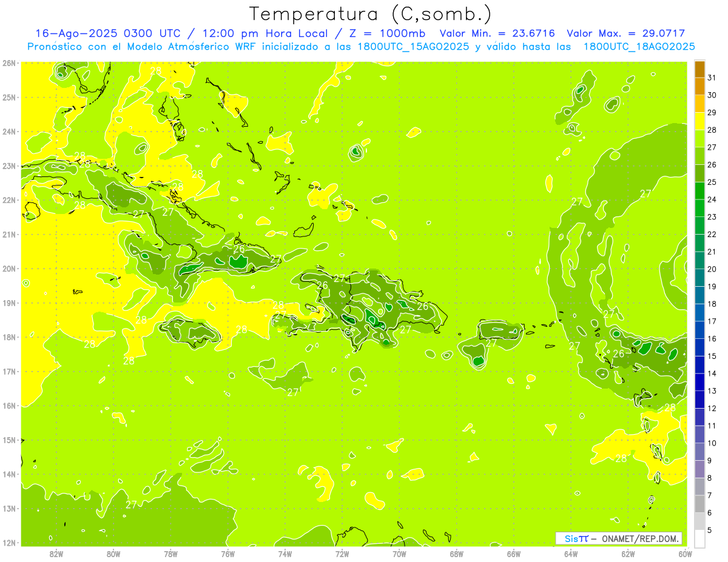The width and height of the screenshot is (728, 562).
Task: Click the legend scale value 20
Action: point(712,269)
